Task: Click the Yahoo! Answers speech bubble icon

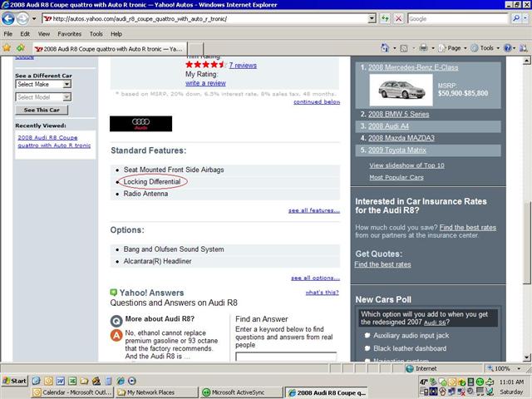Action: tap(113, 293)
